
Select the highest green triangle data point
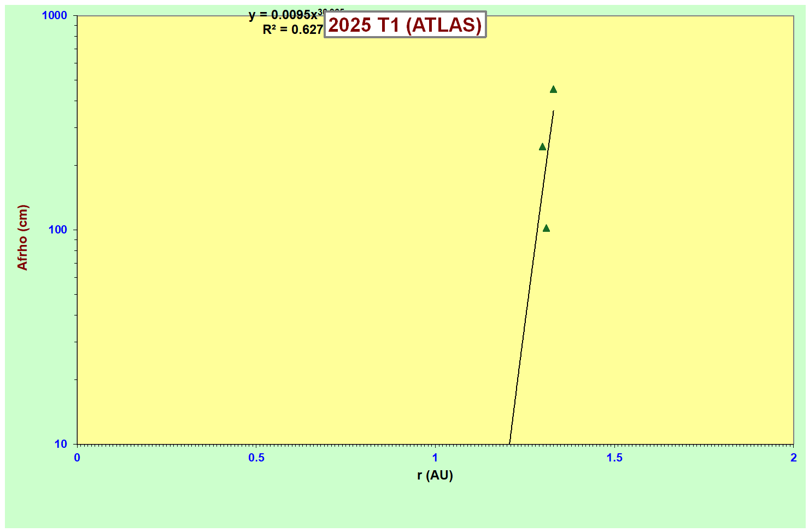click(x=553, y=90)
